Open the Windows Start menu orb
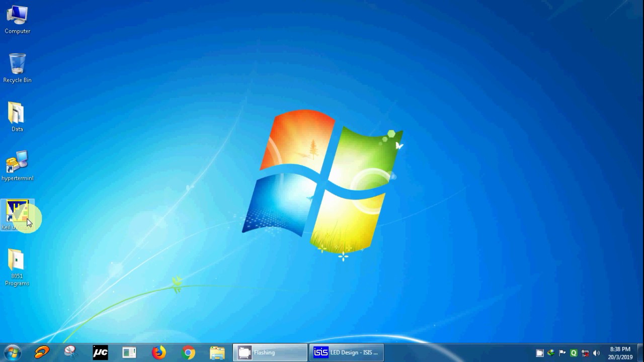 coord(12,352)
